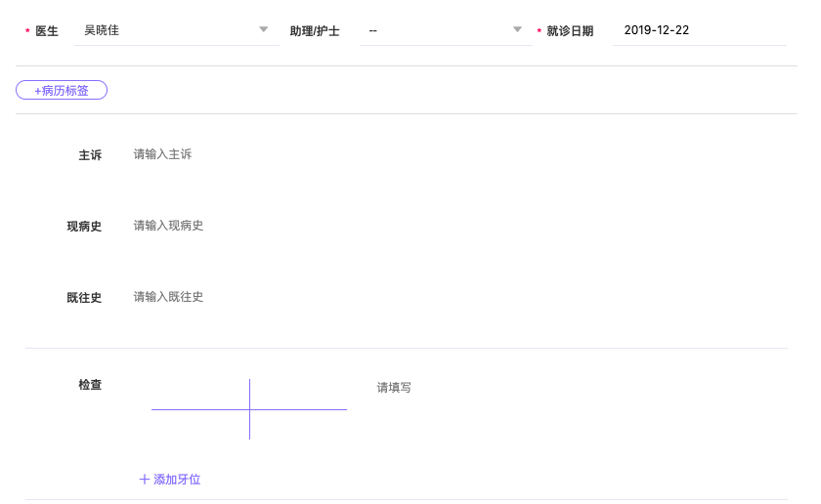The height and width of the screenshot is (504, 821).
Task: Click the 主诉 label
Action: (x=90, y=155)
